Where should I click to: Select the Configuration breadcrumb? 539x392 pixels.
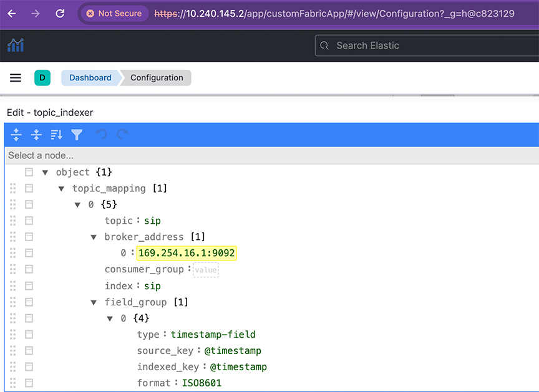157,78
